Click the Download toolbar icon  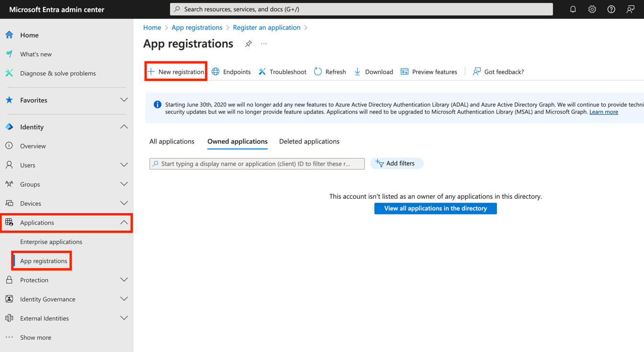click(x=358, y=72)
